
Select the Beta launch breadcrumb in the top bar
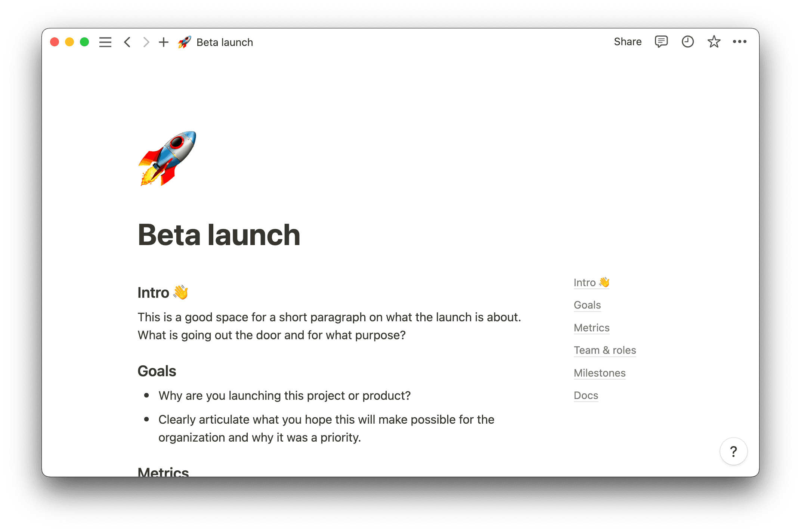[x=225, y=42]
